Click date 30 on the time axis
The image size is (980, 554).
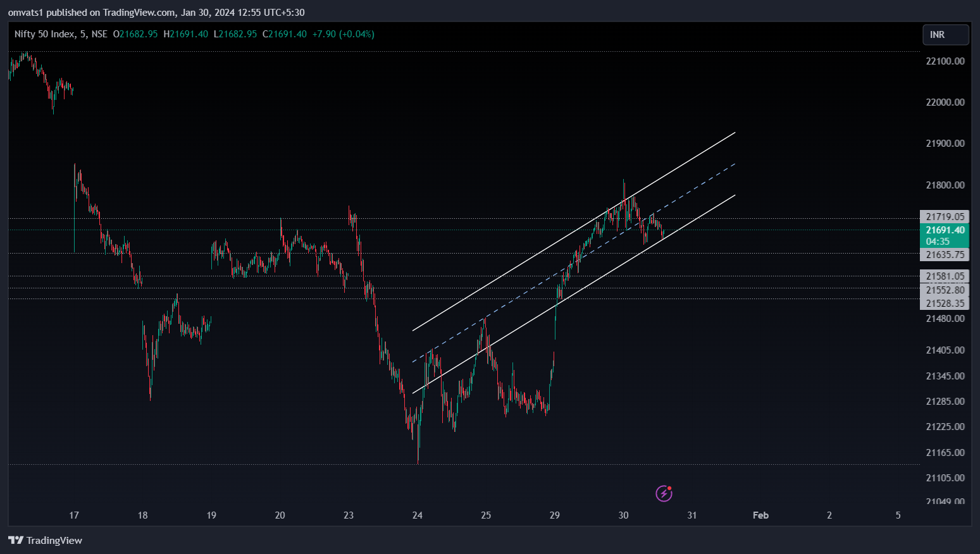tap(623, 515)
